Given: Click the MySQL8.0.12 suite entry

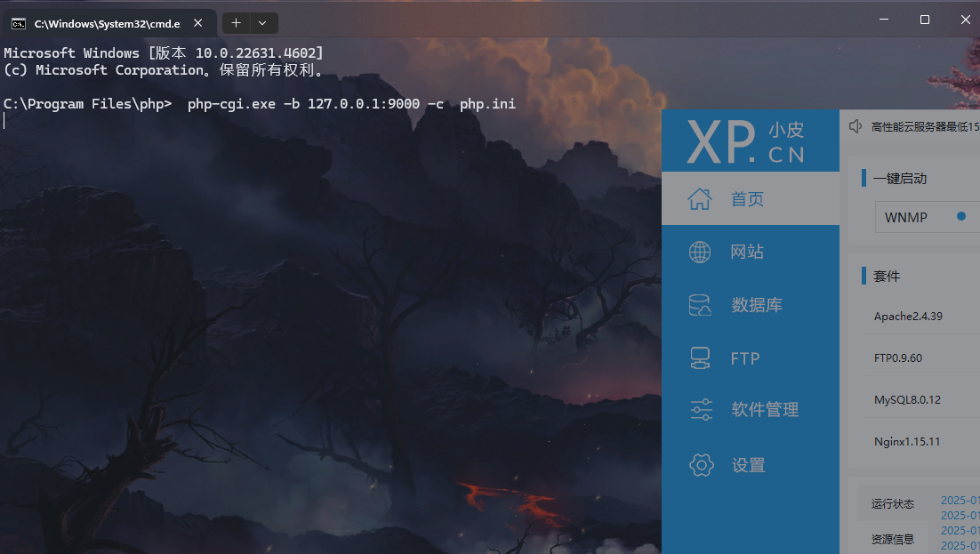Looking at the screenshot, I should [x=907, y=400].
